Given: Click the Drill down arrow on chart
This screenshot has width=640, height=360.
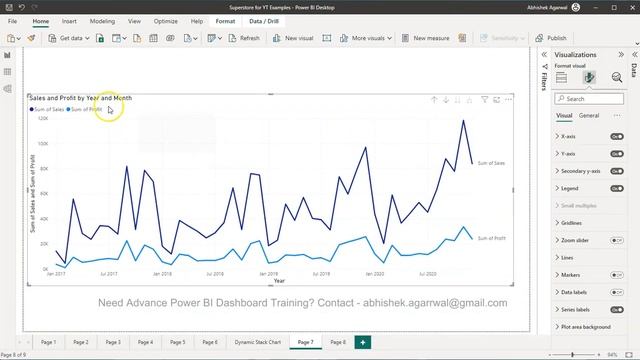Looking at the screenshot, I should click(x=446, y=100).
